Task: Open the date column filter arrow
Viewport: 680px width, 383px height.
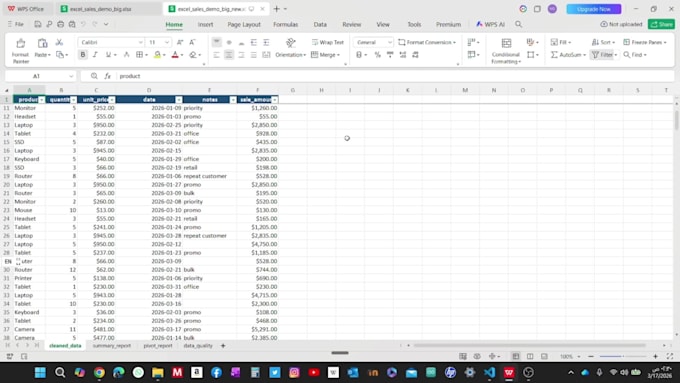Action: tap(179, 100)
